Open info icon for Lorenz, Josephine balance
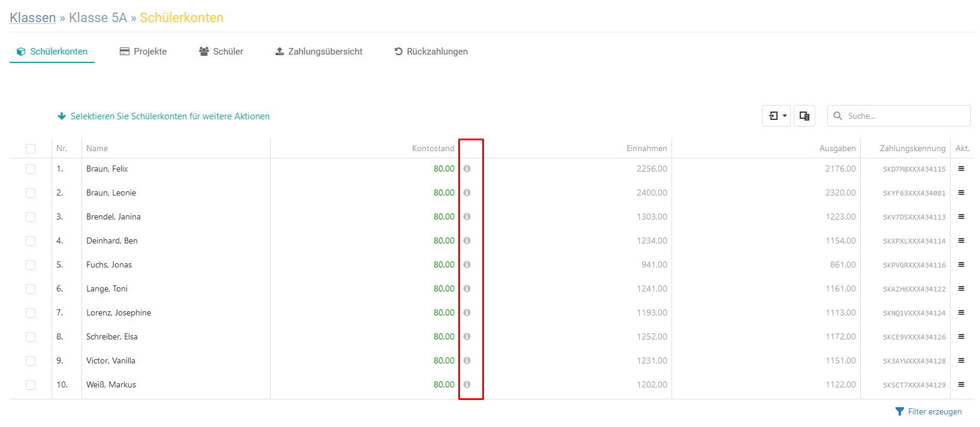Viewport: 980px width, 427px height. (467, 312)
